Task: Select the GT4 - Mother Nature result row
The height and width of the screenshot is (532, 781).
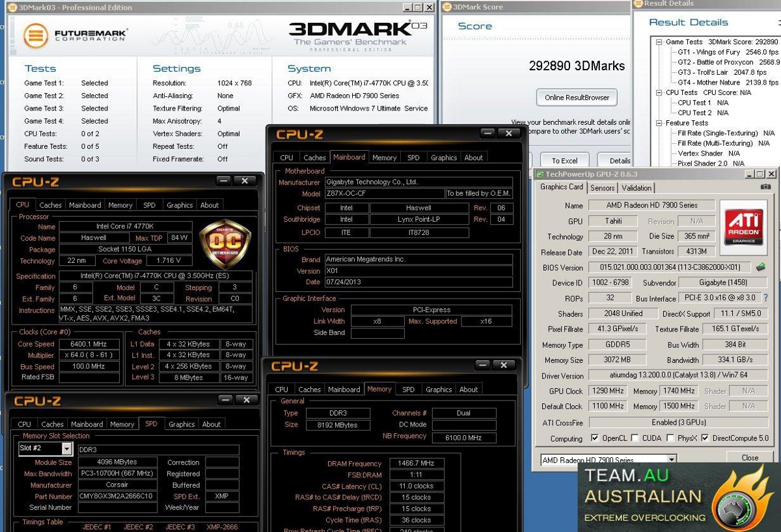Action: click(x=728, y=83)
